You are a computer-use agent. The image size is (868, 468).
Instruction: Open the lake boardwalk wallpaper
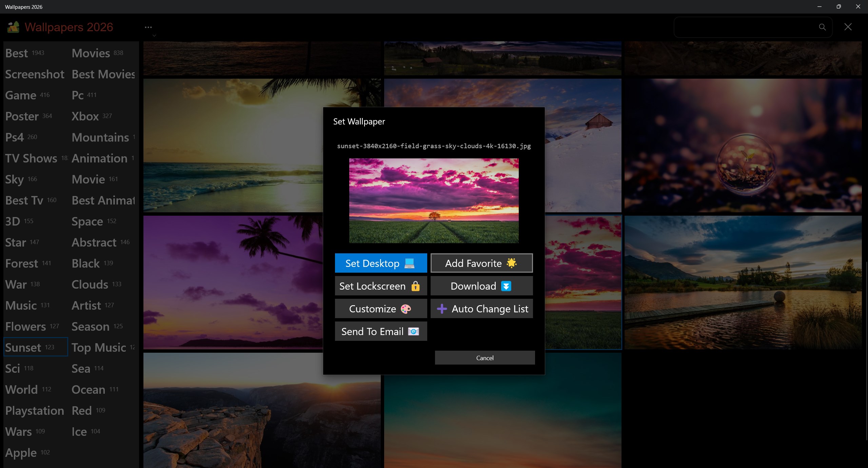tap(743, 282)
